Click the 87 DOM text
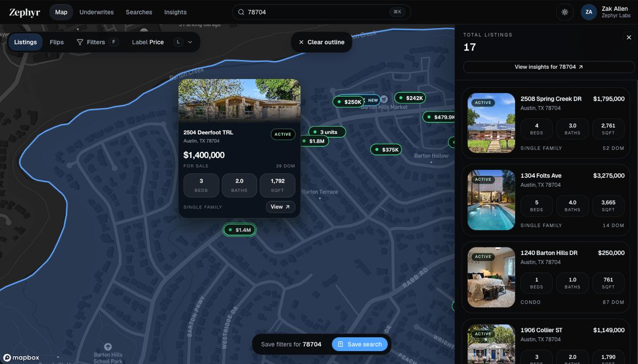Viewport: 638px width, 364px height. click(x=613, y=302)
